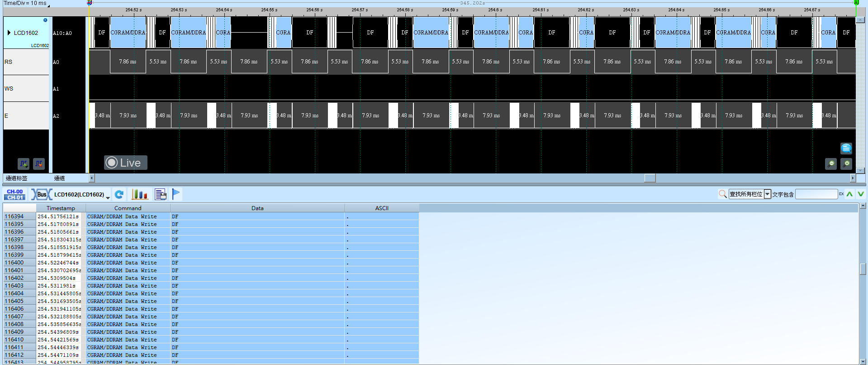
Task: Click the Command column header
Action: pyautogui.click(x=128, y=208)
